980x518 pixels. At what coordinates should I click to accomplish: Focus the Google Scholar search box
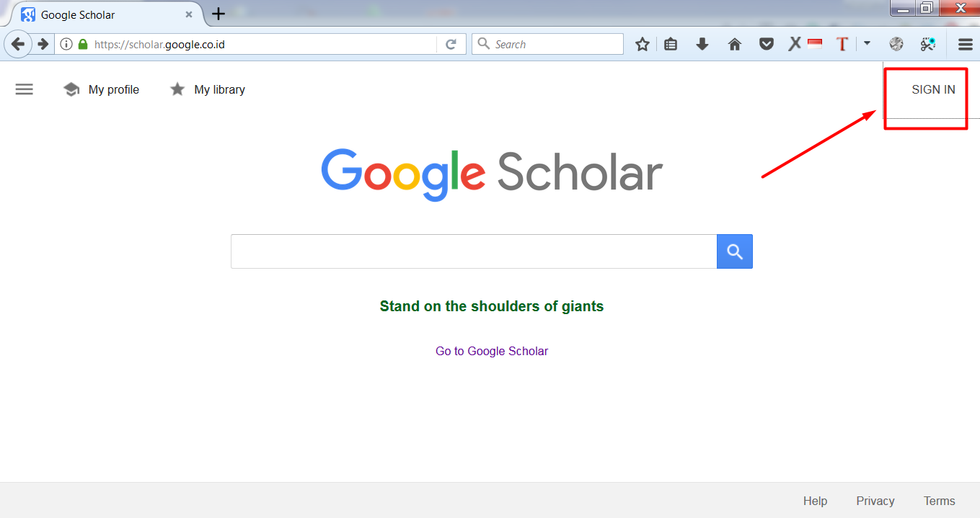coord(473,251)
